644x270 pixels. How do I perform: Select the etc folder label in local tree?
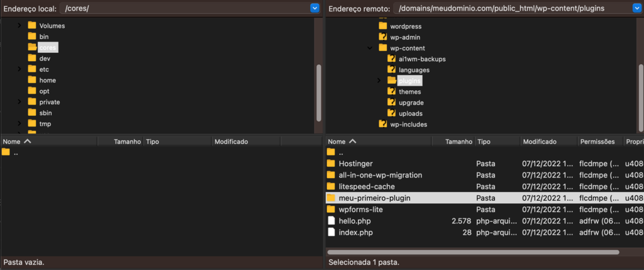[44, 69]
